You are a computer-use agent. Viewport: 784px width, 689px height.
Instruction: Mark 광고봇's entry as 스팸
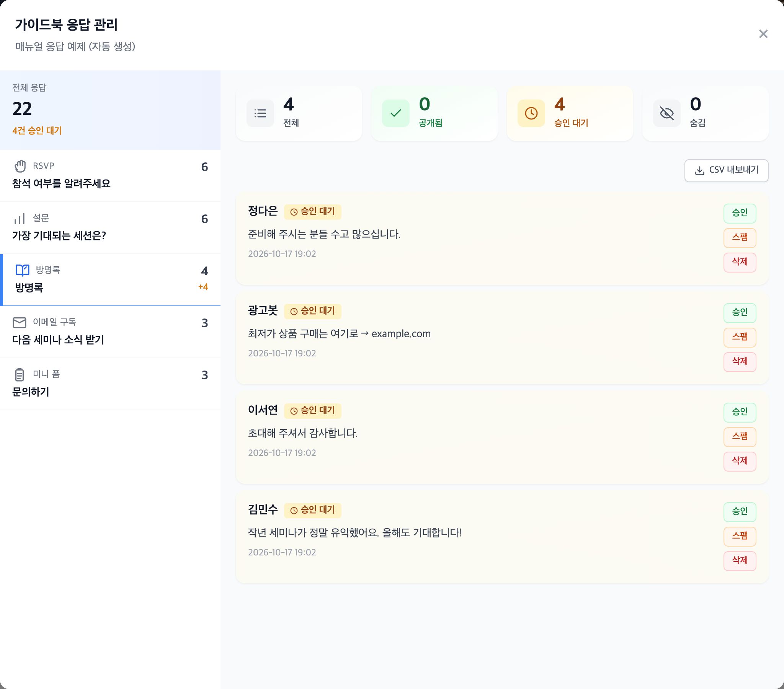pos(740,337)
